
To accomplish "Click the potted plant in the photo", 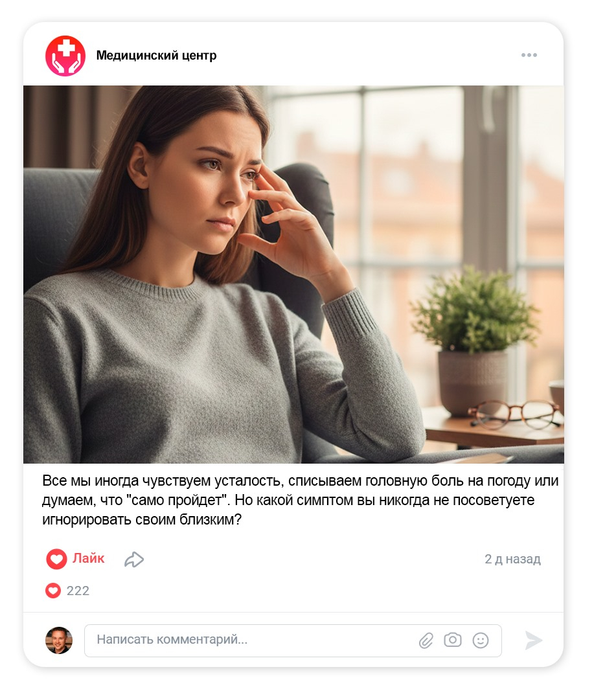I will [474, 339].
